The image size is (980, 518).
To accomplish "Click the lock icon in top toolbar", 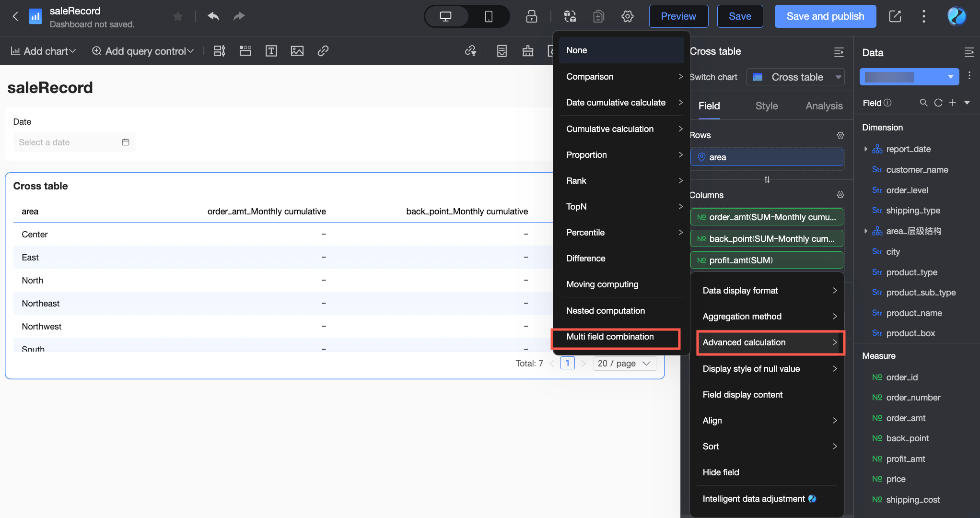I will 531,16.
